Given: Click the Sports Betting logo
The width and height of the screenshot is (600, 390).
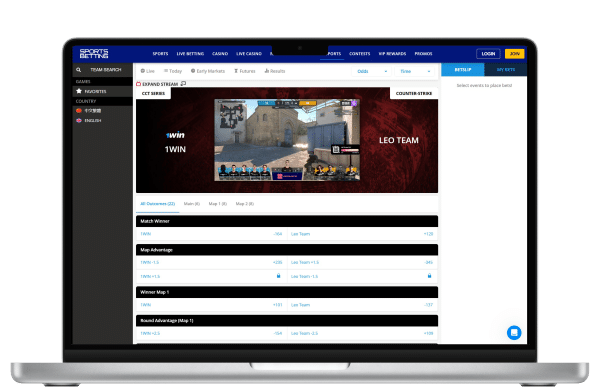Looking at the screenshot, I should pos(94,54).
